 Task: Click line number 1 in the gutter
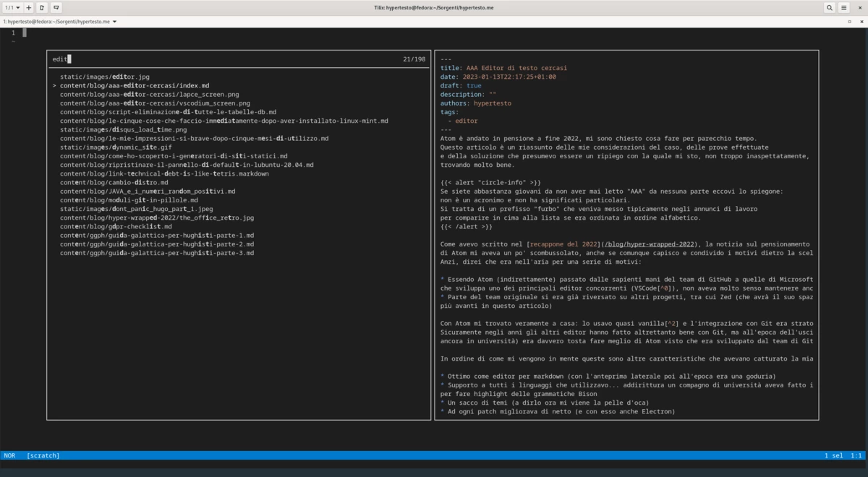coord(13,33)
